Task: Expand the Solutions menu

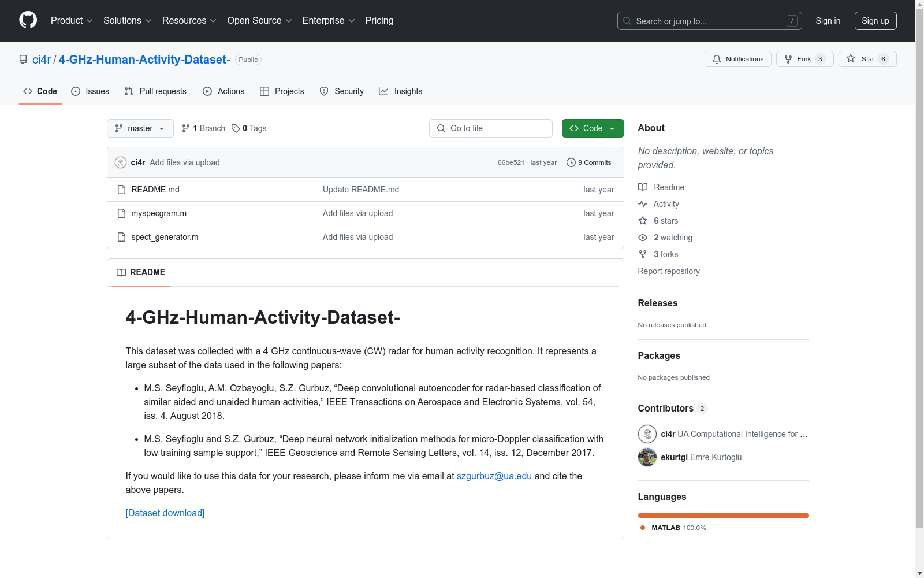Action: tap(128, 20)
